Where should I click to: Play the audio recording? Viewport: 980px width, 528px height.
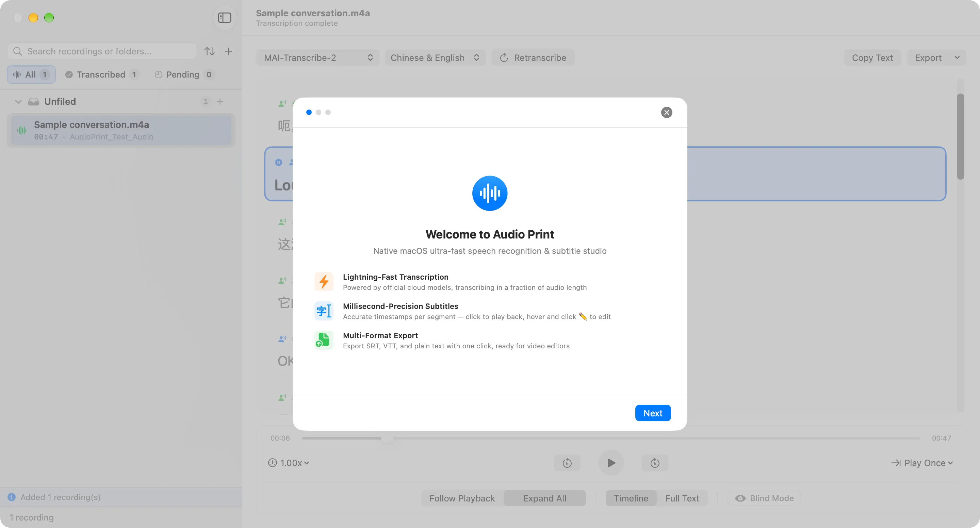pos(611,463)
